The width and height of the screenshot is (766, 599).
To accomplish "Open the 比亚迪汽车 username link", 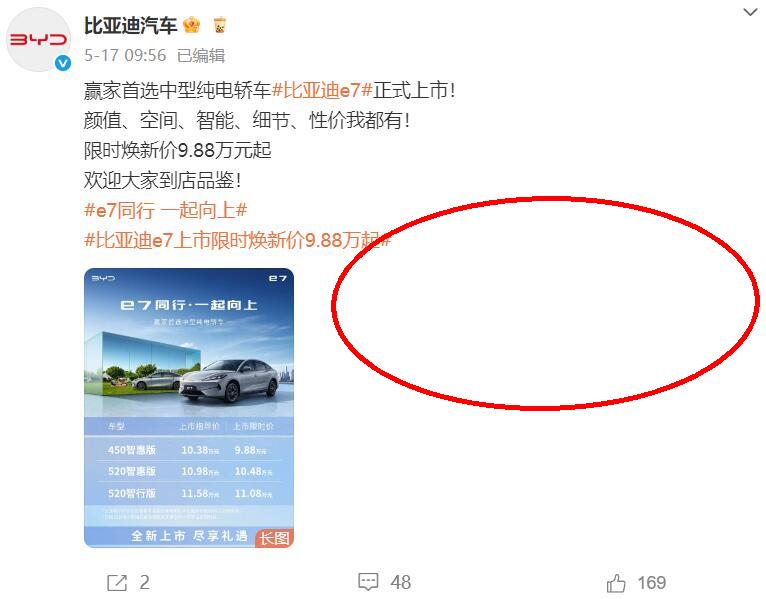I will 130,25.
